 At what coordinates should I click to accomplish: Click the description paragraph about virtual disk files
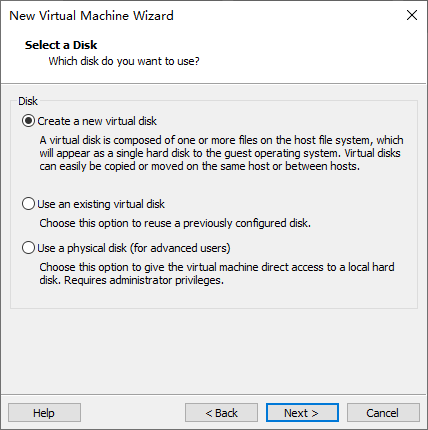[x=221, y=153]
